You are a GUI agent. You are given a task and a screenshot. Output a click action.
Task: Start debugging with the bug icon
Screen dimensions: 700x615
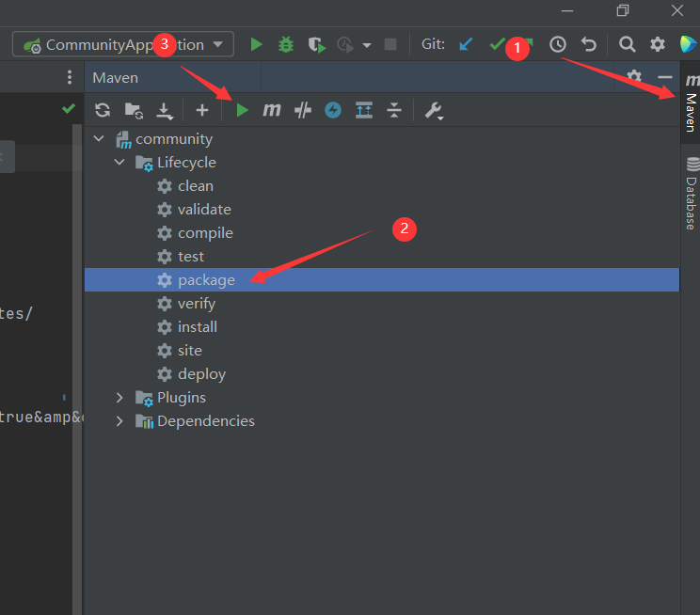pyautogui.click(x=286, y=44)
